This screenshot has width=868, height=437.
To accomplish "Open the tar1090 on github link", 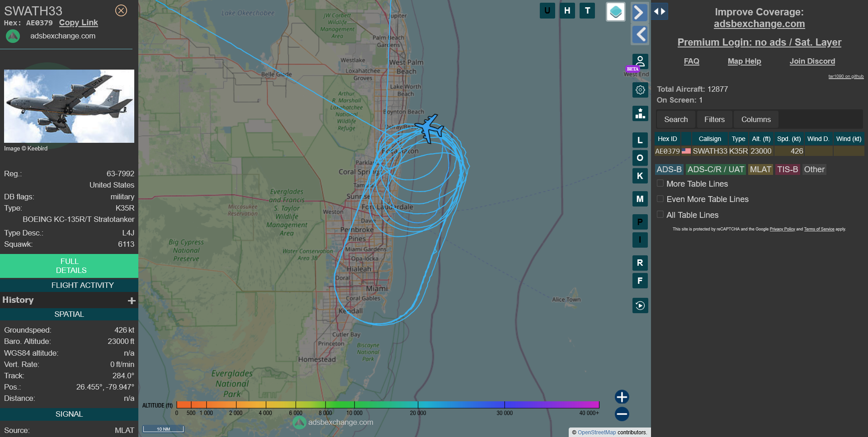I will (846, 76).
